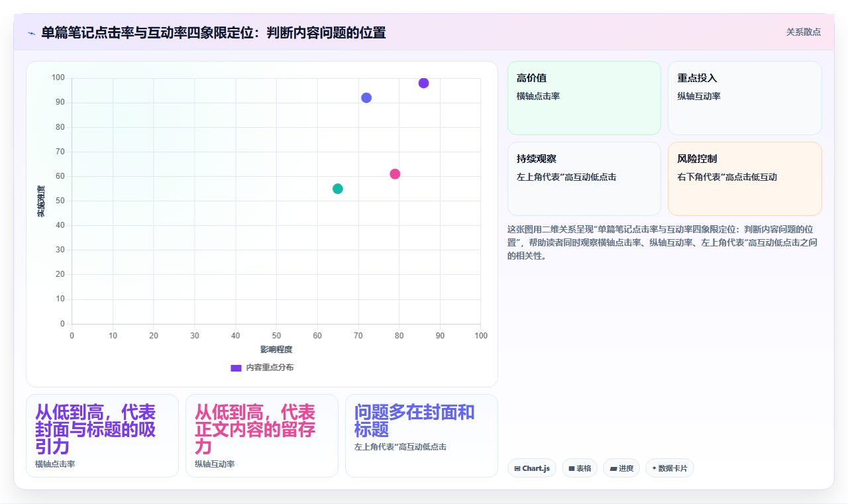
Task: Open the 重点投入 quadrant card
Action: 745,98
